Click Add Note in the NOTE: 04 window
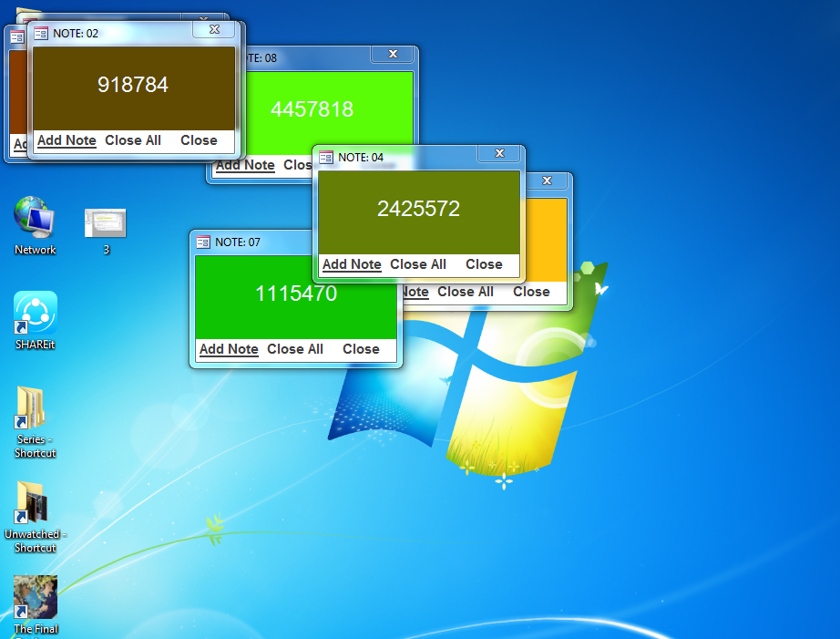 (x=352, y=264)
